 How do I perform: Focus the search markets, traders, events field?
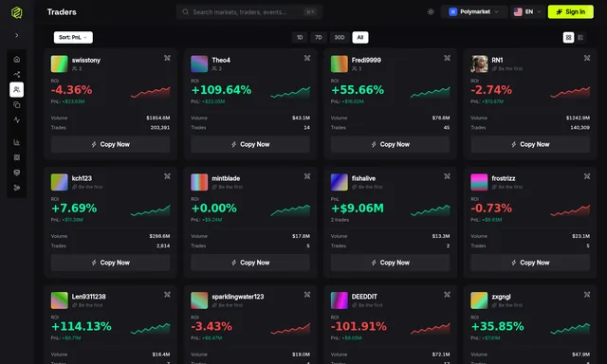pos(249,12)
